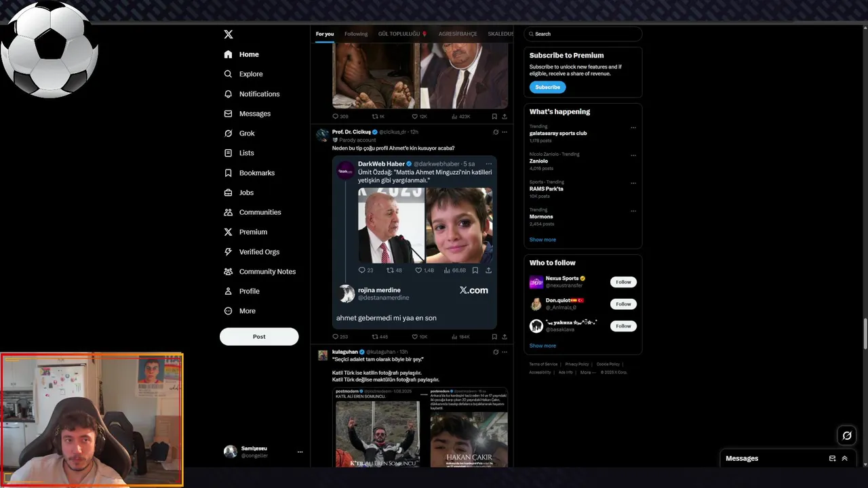Viewport: 868px width, 488px height.
Task: Open the Messages envelope icon
Action: point(229,113)
